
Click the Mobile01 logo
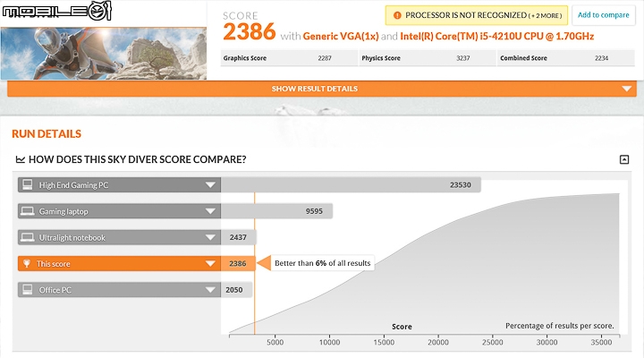56,11
